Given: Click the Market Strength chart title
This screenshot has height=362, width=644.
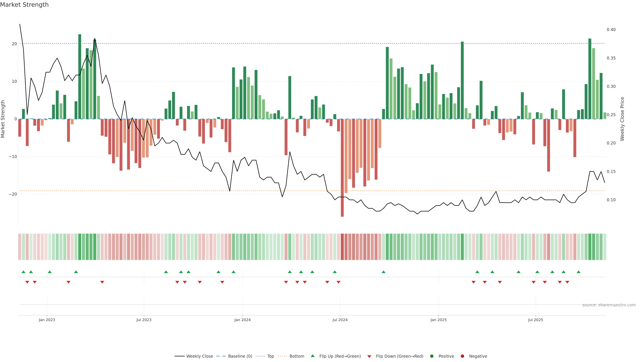Looking at the screenshot, I should 24,5.
